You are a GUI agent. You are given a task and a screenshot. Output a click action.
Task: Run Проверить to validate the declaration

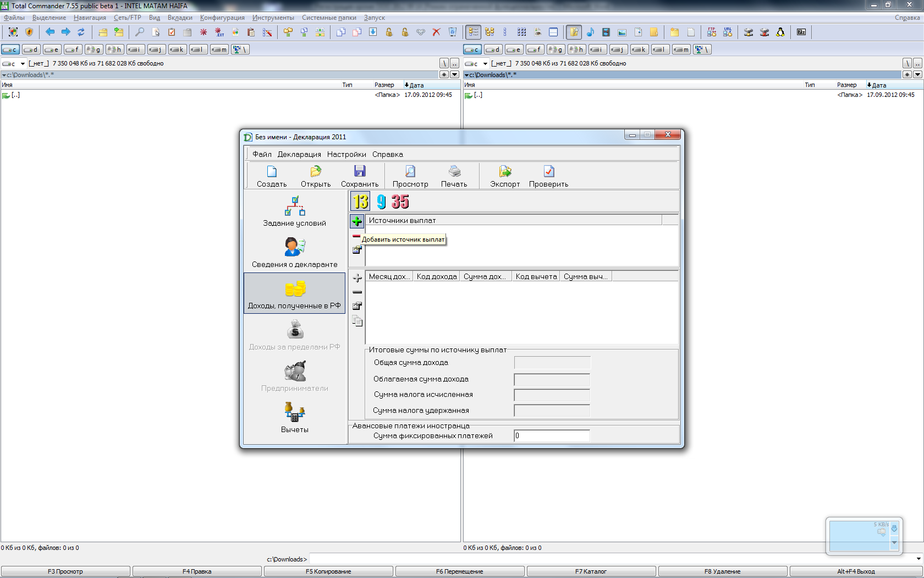[549, 176]
